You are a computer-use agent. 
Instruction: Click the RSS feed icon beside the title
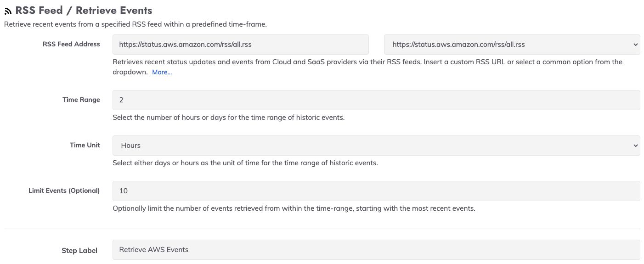[x=8, y=11]
